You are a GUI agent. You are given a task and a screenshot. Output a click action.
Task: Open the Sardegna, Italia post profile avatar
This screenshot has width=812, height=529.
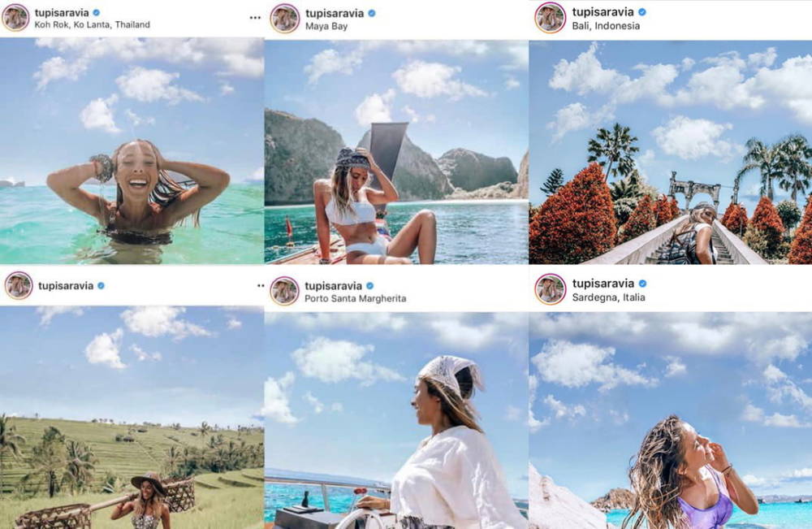pos(550,288)
